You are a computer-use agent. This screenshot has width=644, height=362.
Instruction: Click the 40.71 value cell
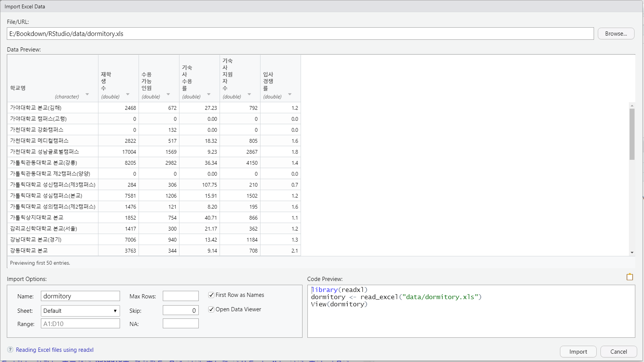[200, 218]
